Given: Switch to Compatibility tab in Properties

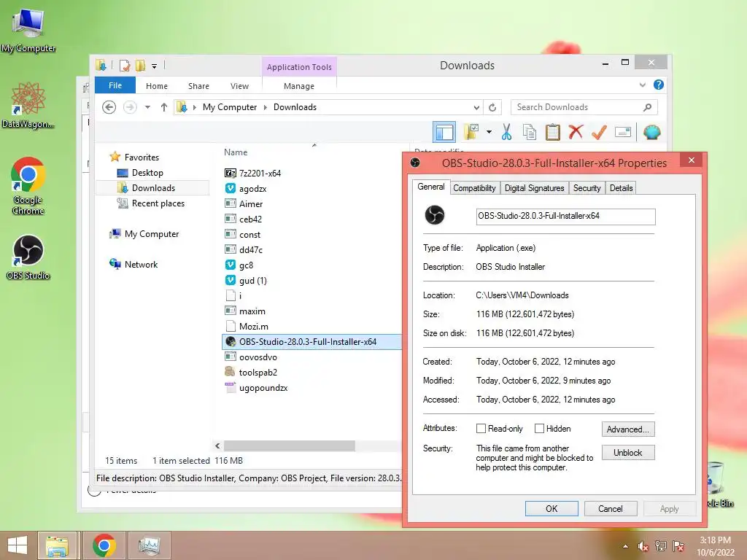Looking at the screenshot, I should click(474, 188).
